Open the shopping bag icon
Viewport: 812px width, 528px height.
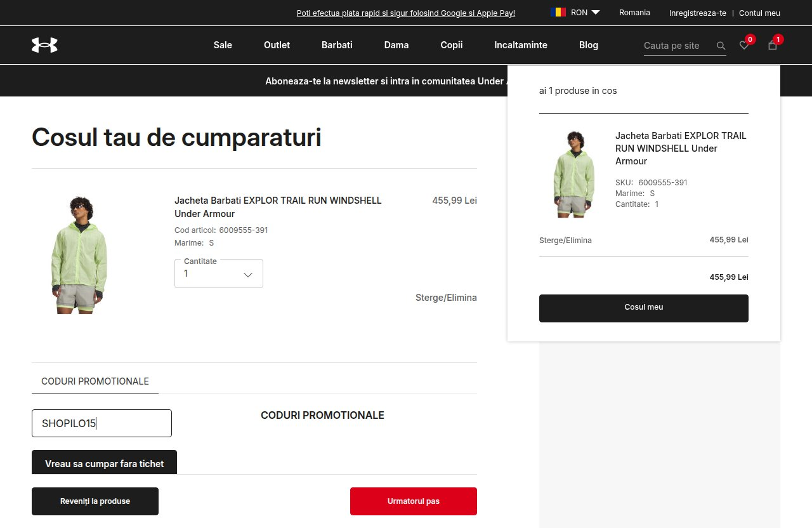click(772, 45)
